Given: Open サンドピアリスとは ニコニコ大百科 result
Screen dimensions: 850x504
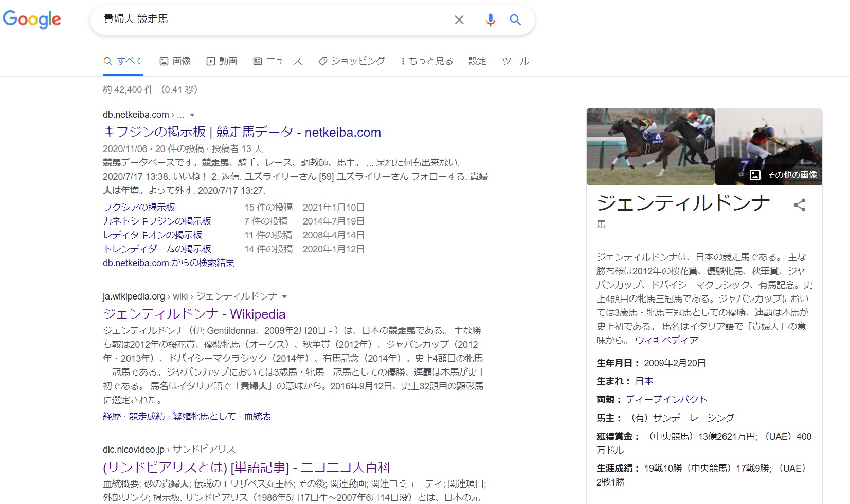Looking at the screenshot, I should click(247, 468).
